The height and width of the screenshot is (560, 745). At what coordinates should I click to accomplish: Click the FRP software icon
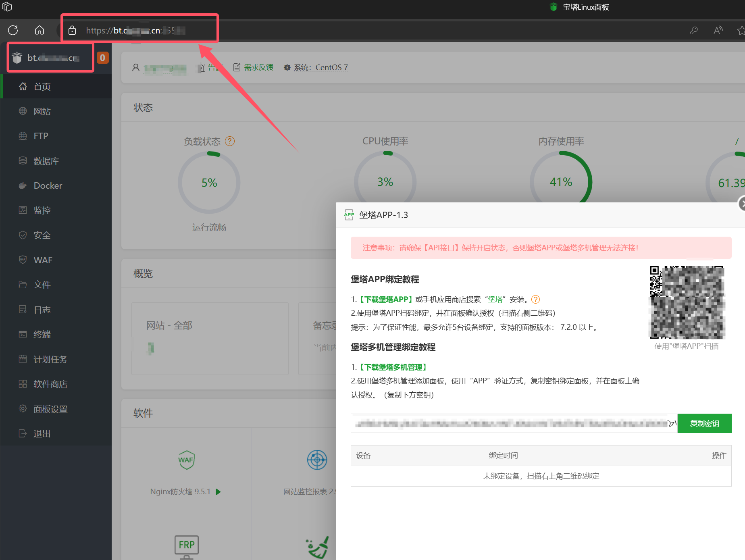(186, 546)
